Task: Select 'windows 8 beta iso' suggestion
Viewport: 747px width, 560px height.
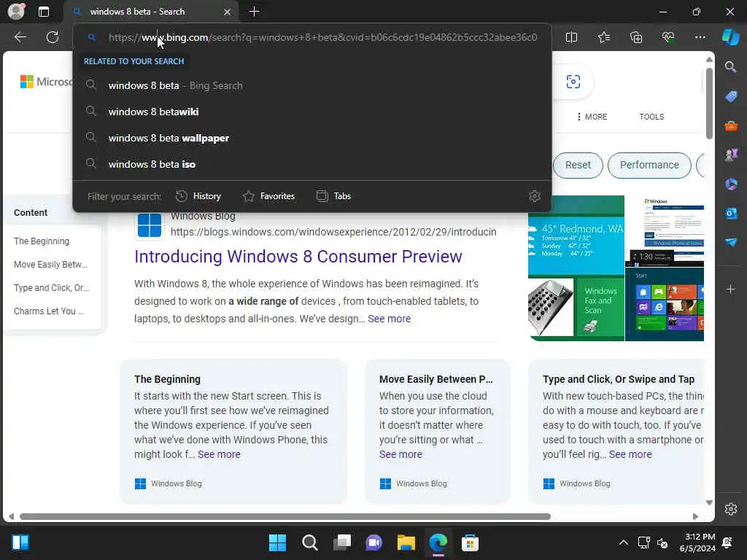Action: click(x=312, y=164)
